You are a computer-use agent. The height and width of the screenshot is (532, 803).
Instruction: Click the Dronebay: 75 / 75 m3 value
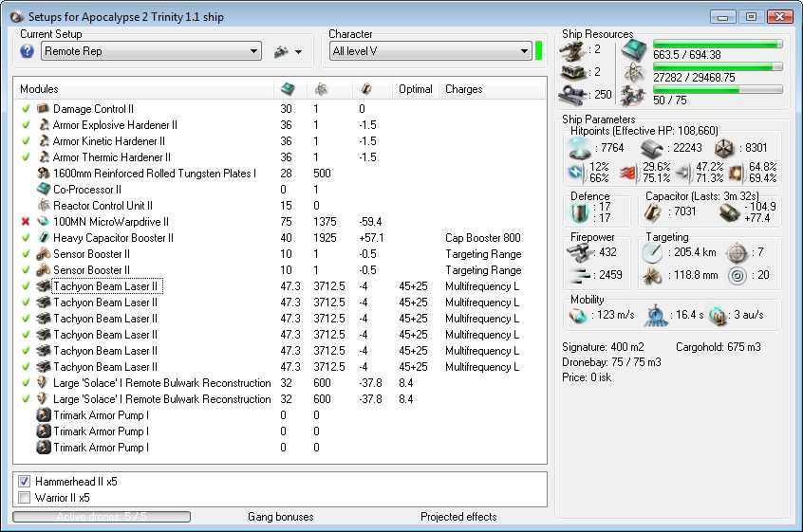coord(611,362)
